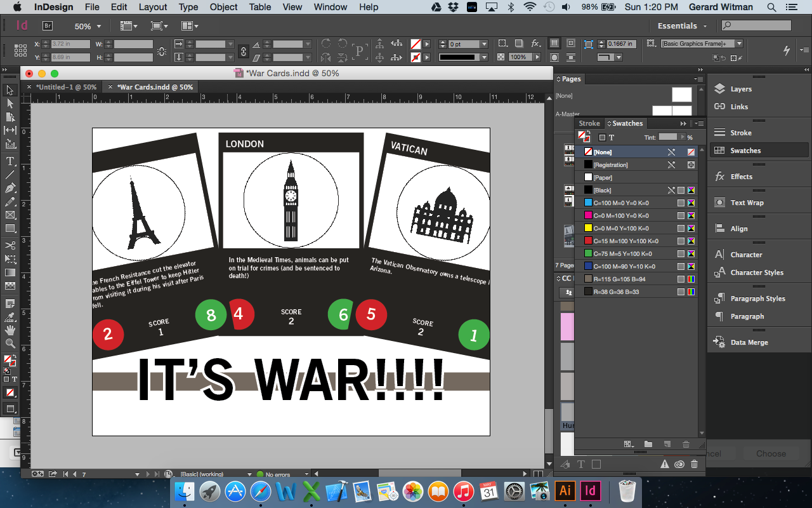Open the zoom level dropdown
Viewport: 812px width, 508px height.
[98, 26]
